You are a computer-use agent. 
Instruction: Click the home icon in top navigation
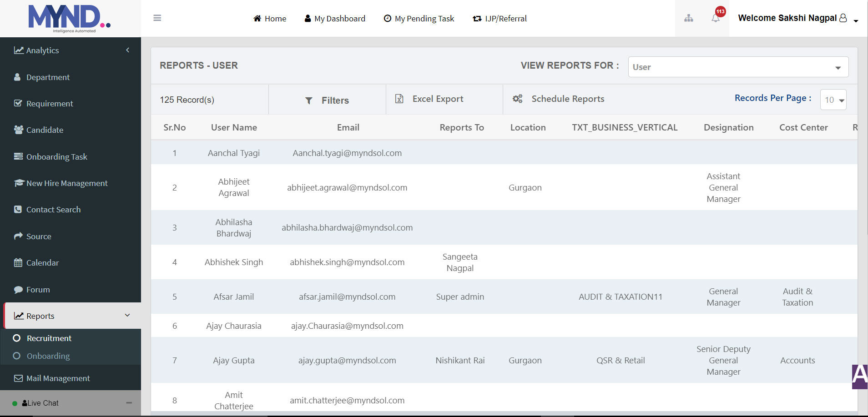coord(257,18)
